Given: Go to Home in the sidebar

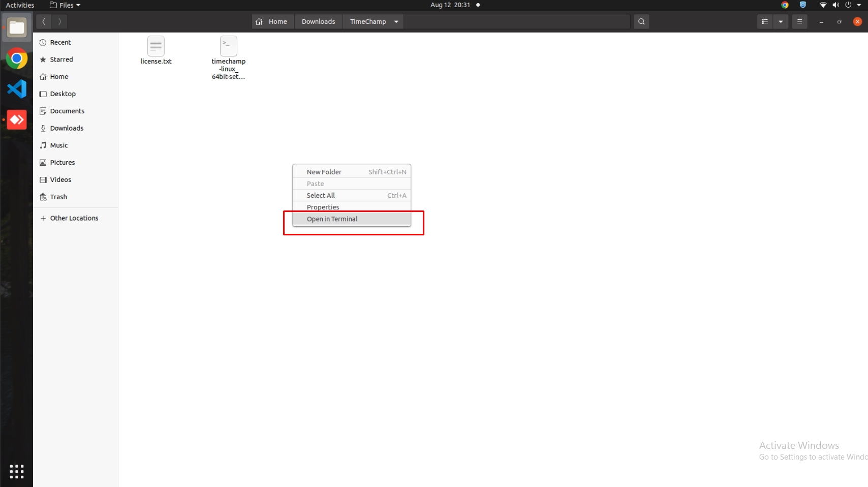Looking at the screenshot, I should 75,77.
